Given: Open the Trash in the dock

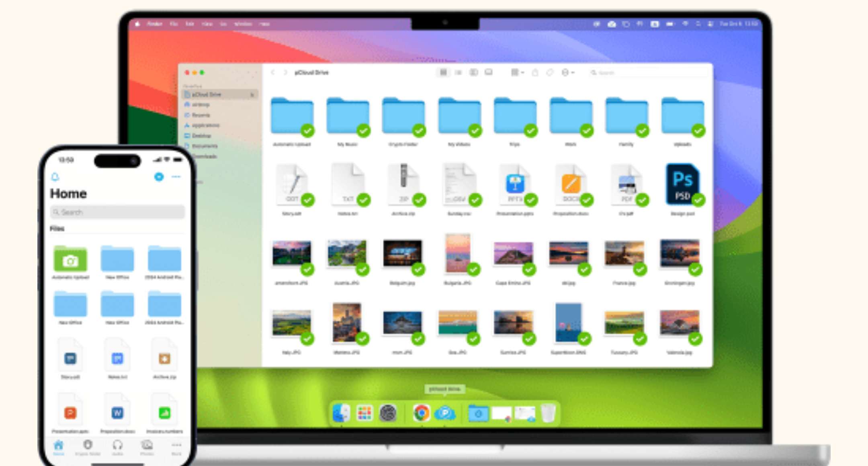Looking at the screenshot, I should [x=548, y=413].
